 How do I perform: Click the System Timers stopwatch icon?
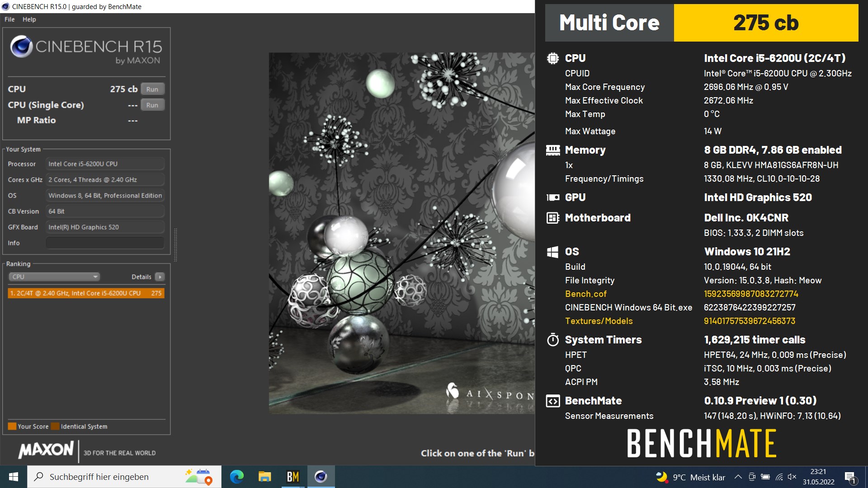pyautogui.click(x=552, y=340)
